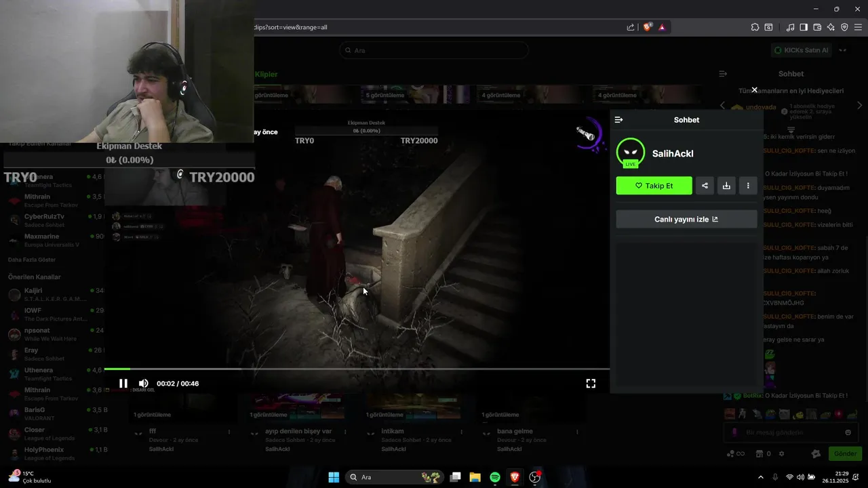Open Brave Leo AI sparkle icon
This screenshot has width=868, height=488.
(831, 27)
